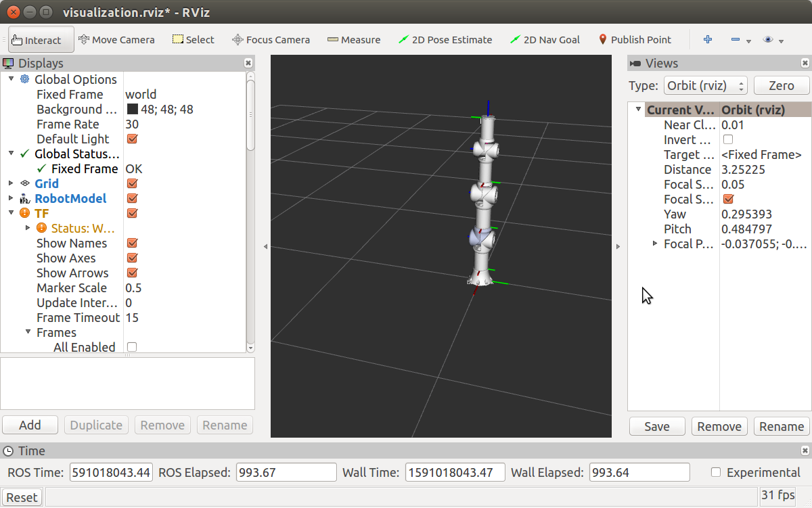This screenshot has height=508, width=812.
Task: Toggle the Experimental checkbox in Time panel
Action: coord(714,472)
